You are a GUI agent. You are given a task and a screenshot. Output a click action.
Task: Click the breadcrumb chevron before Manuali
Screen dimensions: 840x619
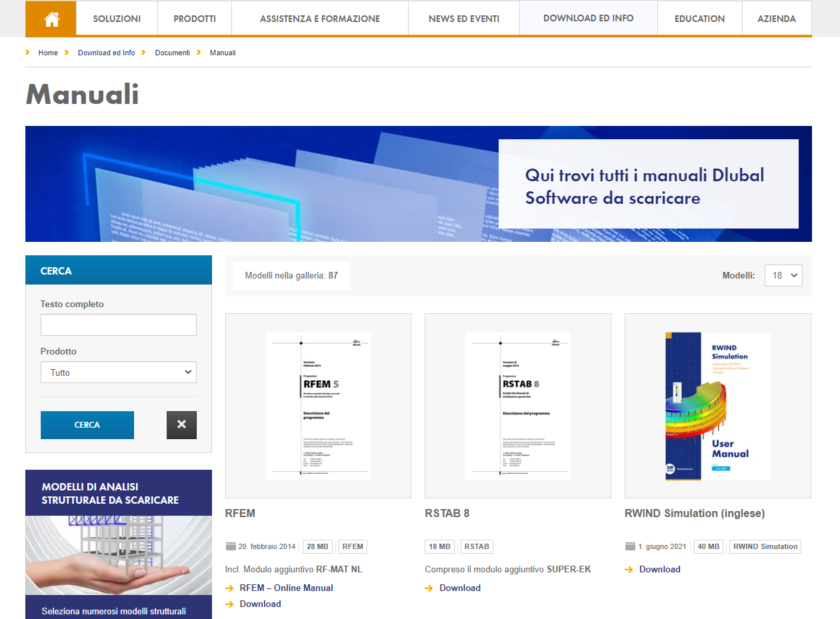click(x=199, y=52)
